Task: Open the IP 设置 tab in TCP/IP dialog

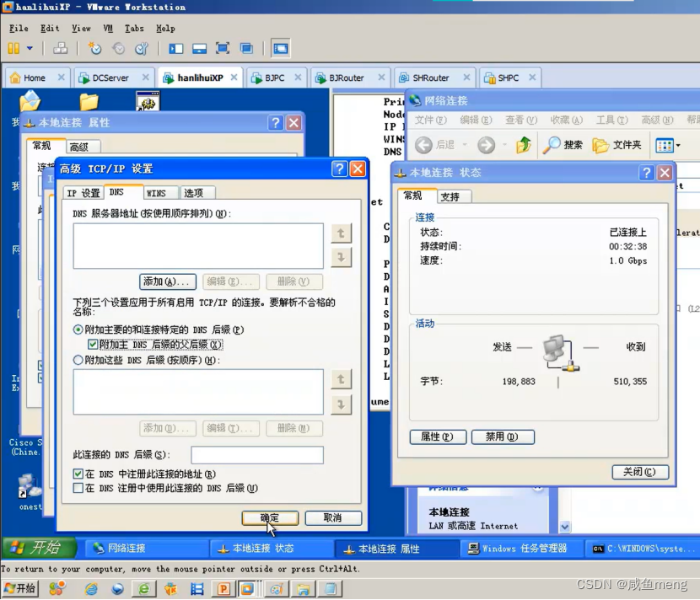Action: [83, 193]
